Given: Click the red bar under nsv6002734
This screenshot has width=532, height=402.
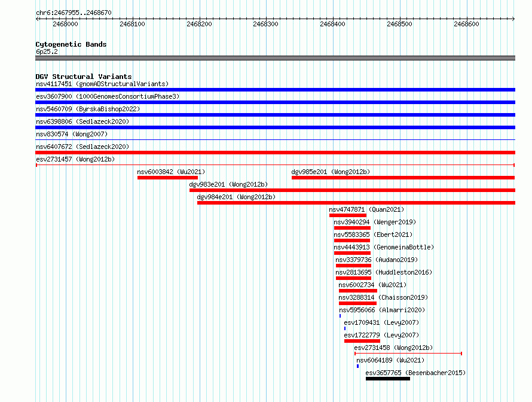Looking at the screenshot, I should 358,291.
